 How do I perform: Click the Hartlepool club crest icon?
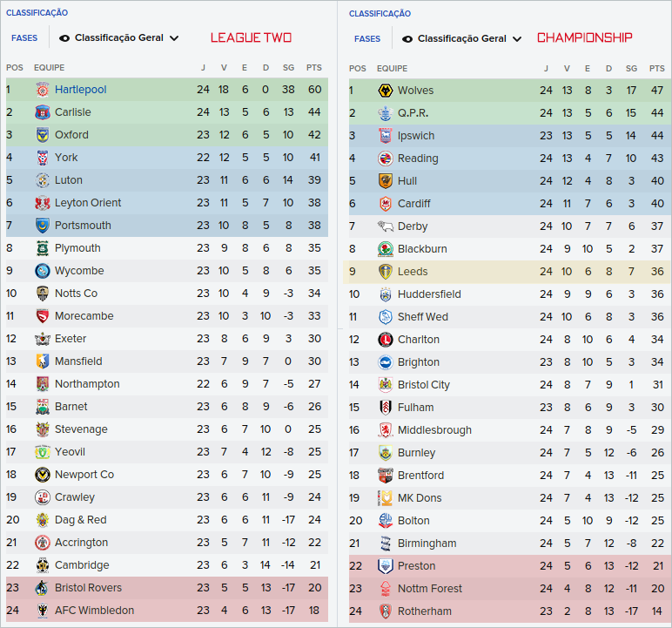point(43,90)
